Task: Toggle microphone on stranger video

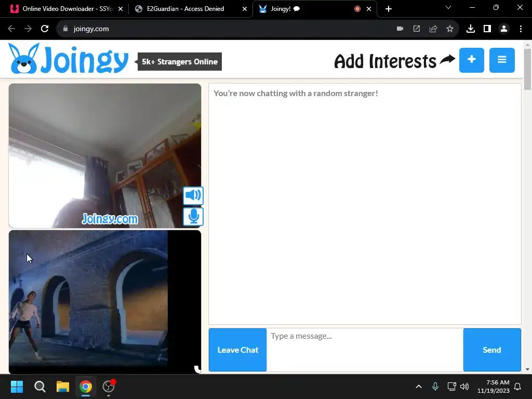Action: coord(193,217)
